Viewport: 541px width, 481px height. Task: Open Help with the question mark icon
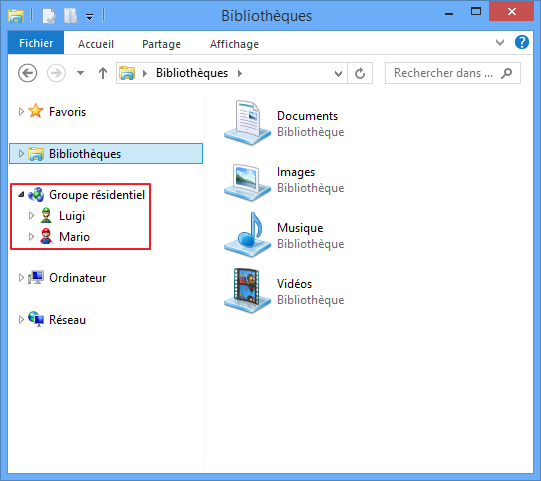point(522,42)
